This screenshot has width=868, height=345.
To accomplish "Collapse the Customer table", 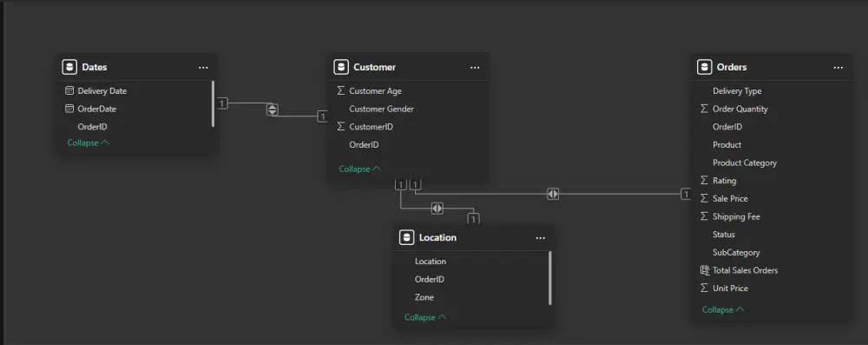I will tap(360, 169).
